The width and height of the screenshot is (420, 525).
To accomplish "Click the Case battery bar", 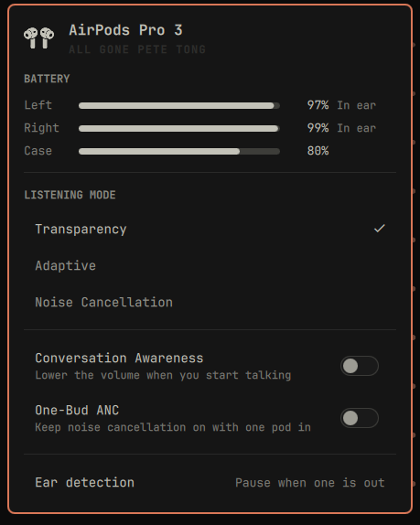I will pos(179,151).
